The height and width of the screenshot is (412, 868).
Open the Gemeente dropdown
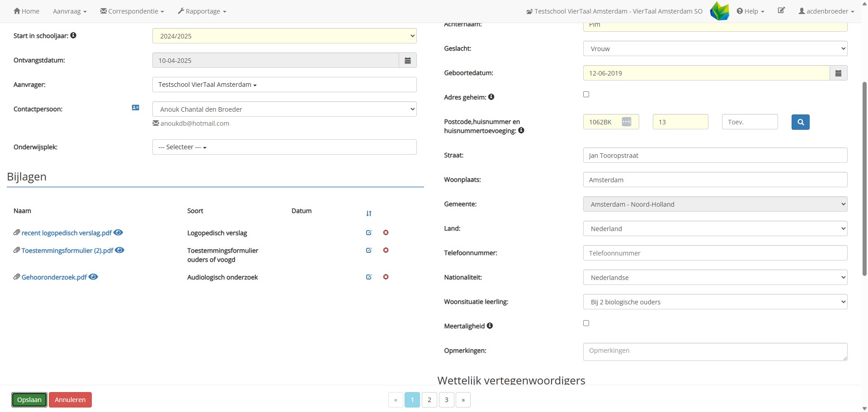(715, 204)
